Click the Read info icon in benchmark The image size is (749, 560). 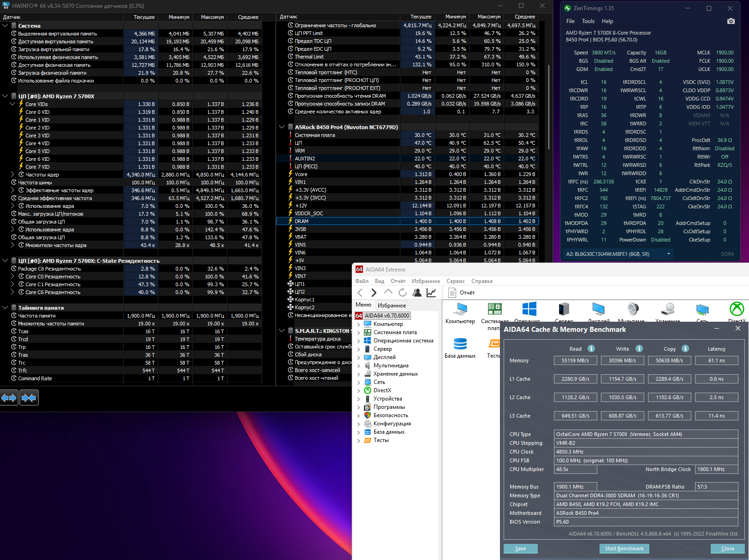click(591, 348)
